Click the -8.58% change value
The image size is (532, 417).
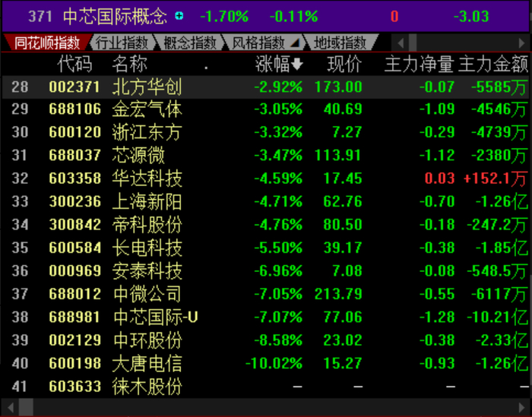278,340
